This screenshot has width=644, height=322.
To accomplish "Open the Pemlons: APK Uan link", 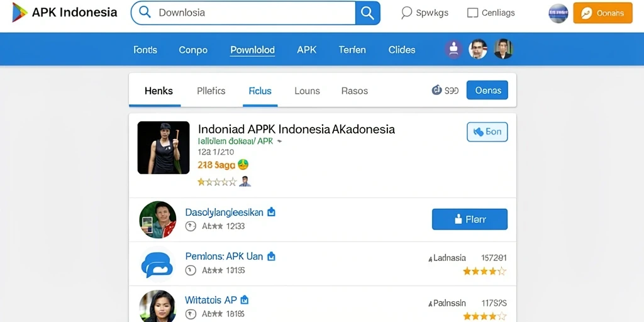I will tap(224, 257).
